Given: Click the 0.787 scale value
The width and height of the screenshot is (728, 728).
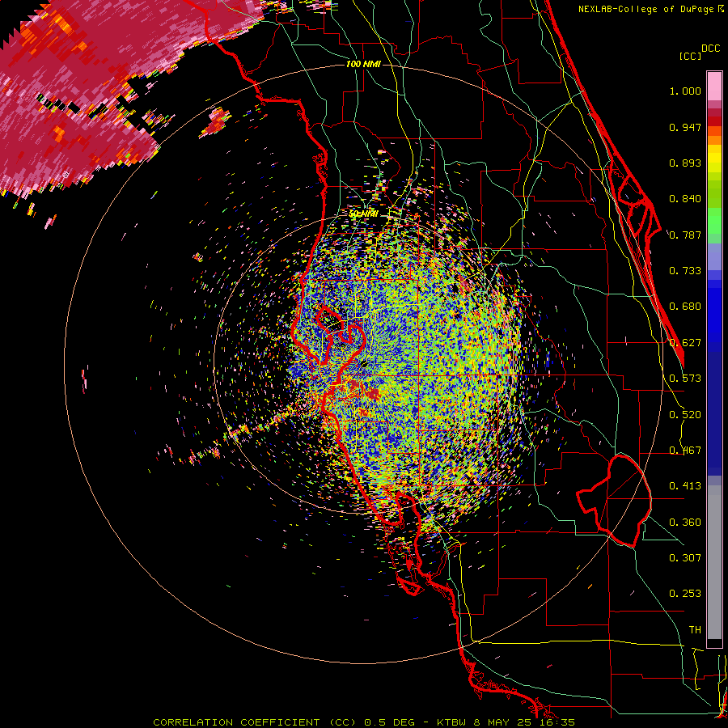Looking at the screenshot, I should [x=685, y=235].
